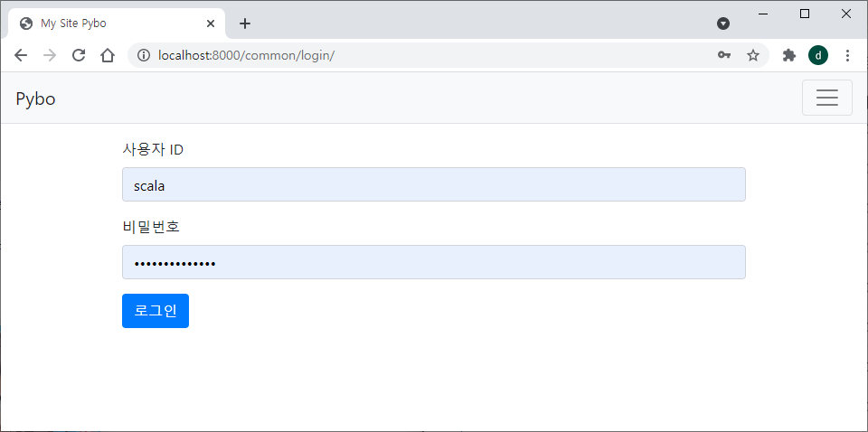
Task: Close the Chrome window
Action: coord(846,14)
